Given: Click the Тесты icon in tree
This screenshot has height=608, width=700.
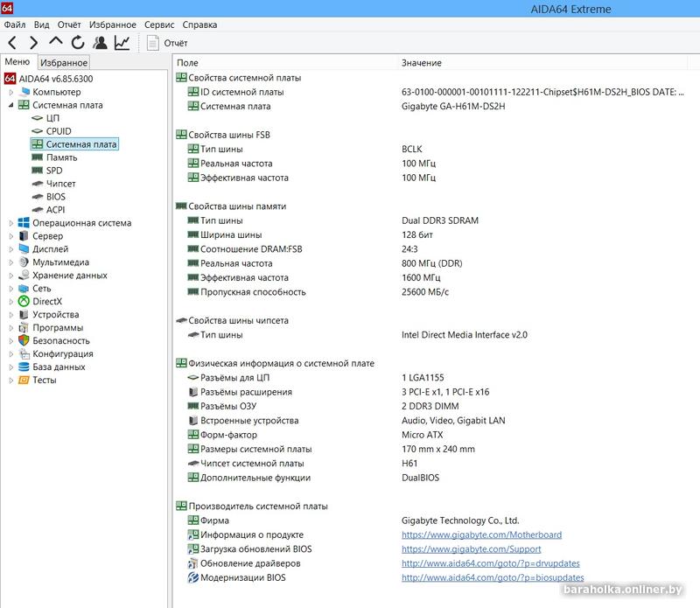Looking at the screenshot, I should (24, 380).
